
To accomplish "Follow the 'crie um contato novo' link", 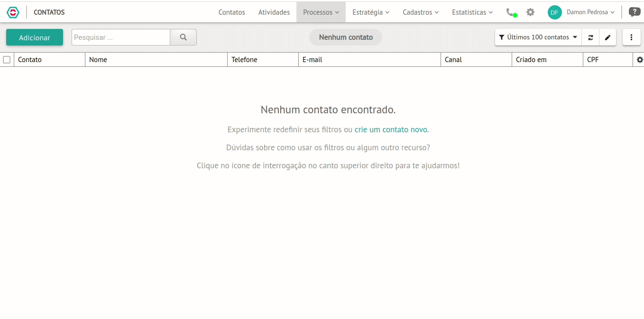I will click(391, 129).
